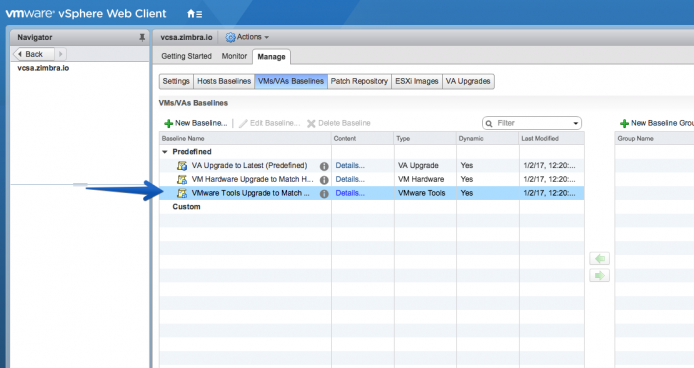Open the vSphere home menu icon

pos(194,14)
